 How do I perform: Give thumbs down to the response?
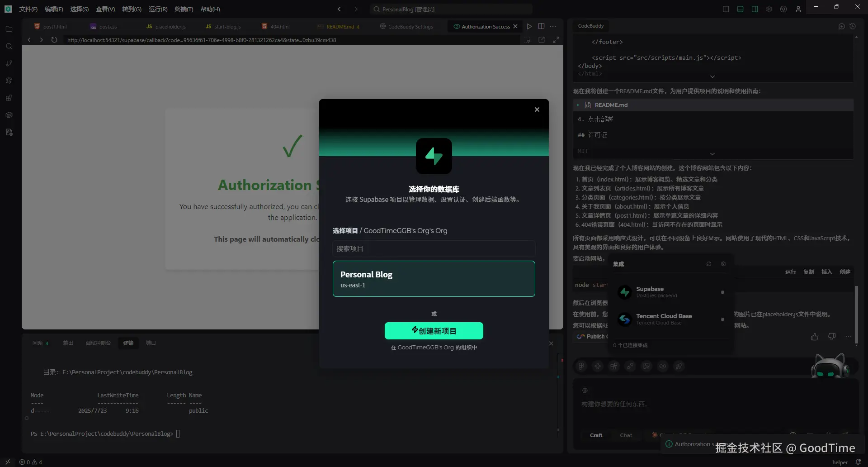pos(832,337)
